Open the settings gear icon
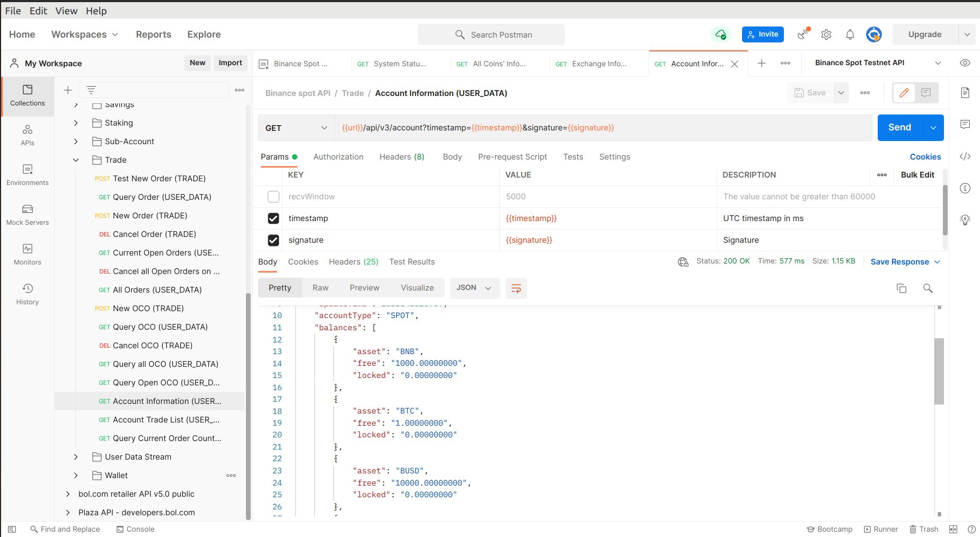Viewport: 980px width, 537px height. click(x=826, y=34)
